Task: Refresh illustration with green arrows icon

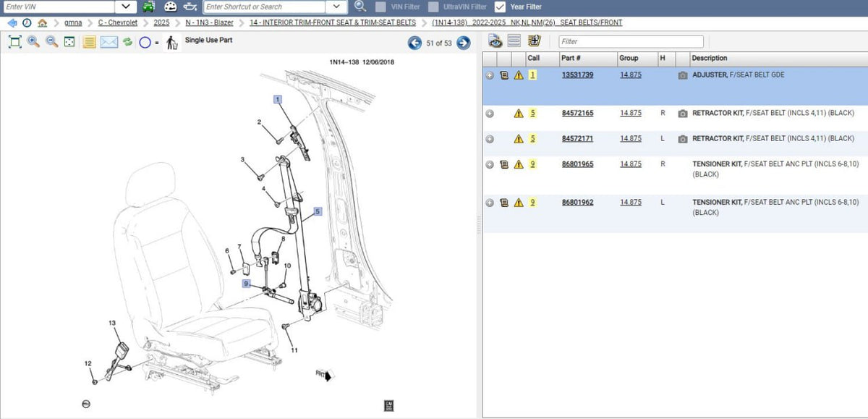Action: point(127,42)
